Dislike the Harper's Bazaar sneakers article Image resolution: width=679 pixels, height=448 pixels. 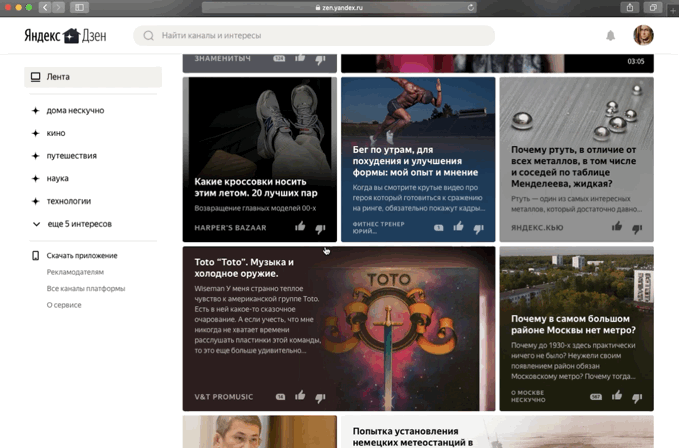[x=320, y=229]
